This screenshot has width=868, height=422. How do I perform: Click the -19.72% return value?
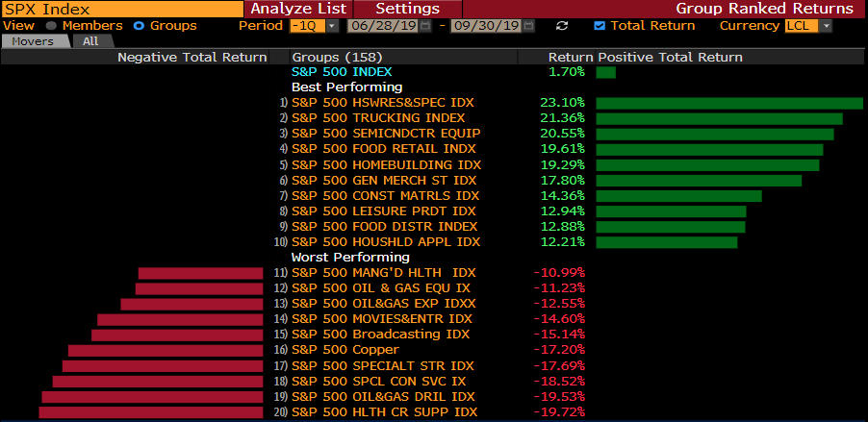559,412
